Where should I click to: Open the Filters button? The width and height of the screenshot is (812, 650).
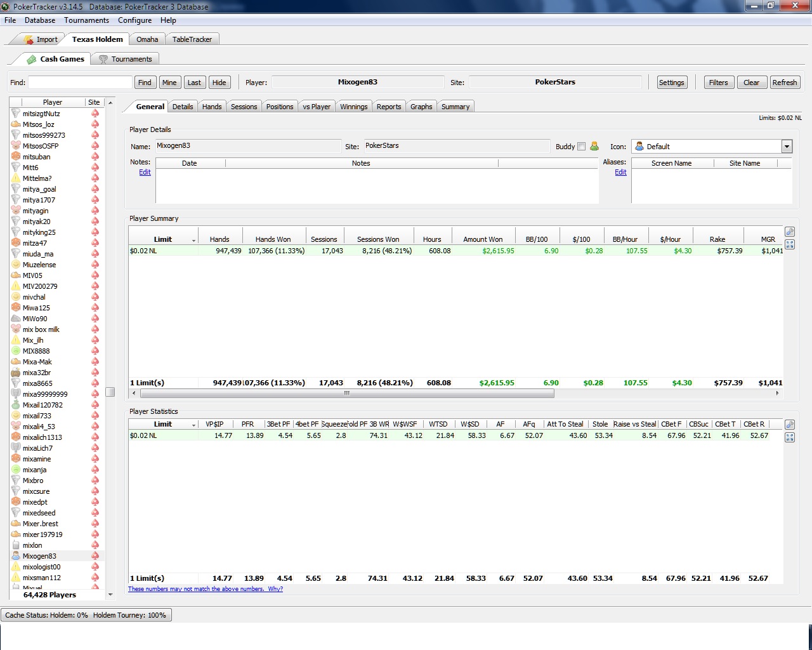tap(719, 83)
